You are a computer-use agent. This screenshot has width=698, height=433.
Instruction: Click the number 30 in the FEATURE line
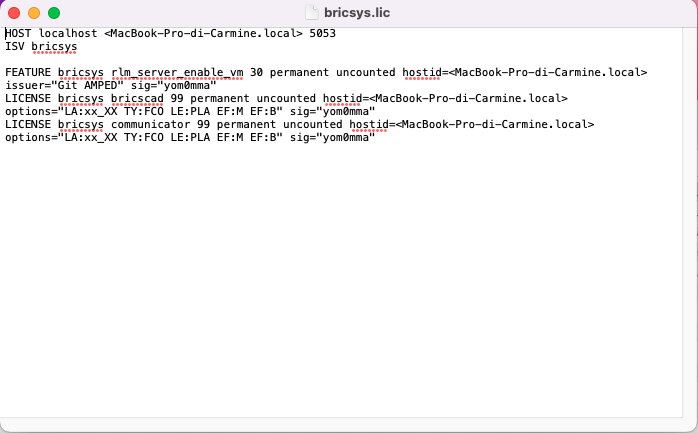pyautogui.click(x=256, y=73)
